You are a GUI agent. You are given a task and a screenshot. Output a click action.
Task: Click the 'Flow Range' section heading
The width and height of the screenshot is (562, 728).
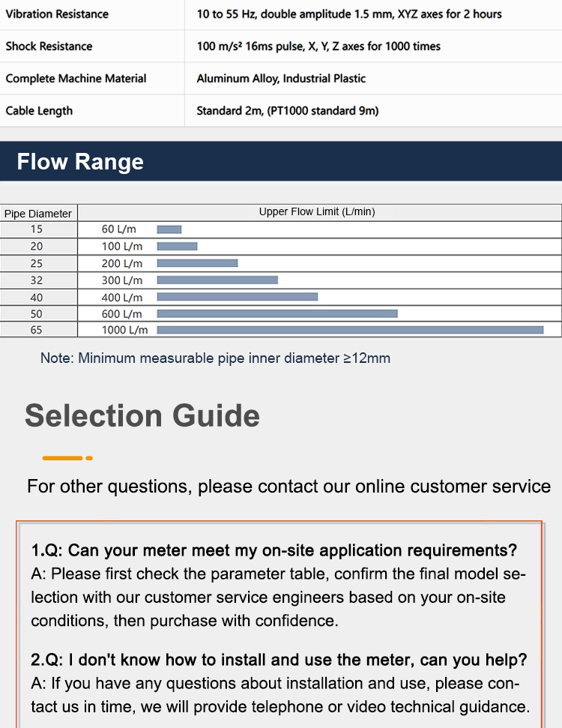pos(80,162)
